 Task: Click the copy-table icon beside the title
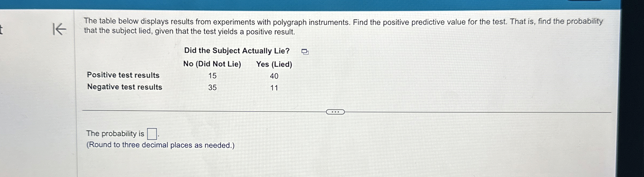tap(305, 51)
